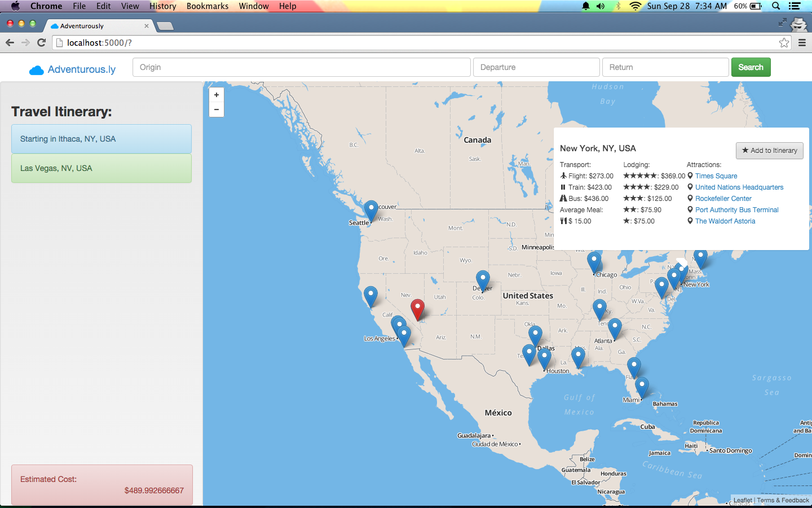
Task: Click Add to Itinerary button
Action: coord(770,150)
